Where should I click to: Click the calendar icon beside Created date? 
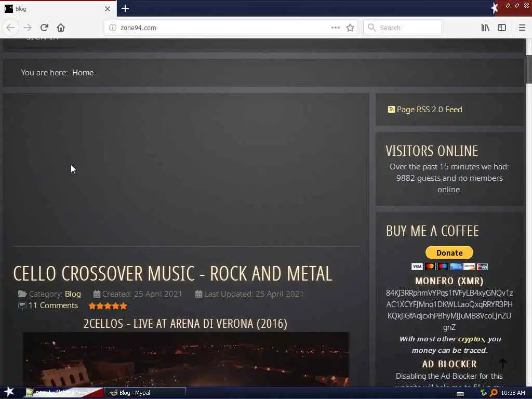tap(97, 294)
